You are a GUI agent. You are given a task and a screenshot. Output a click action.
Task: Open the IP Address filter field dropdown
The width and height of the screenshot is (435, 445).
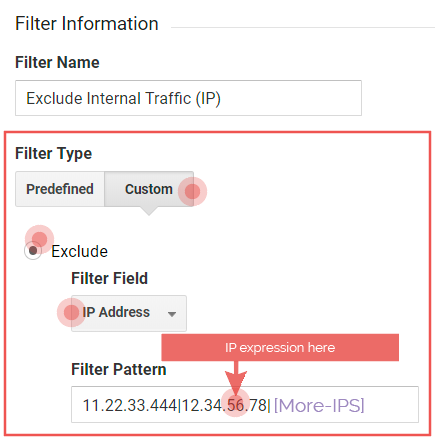[x=129, y=313]
